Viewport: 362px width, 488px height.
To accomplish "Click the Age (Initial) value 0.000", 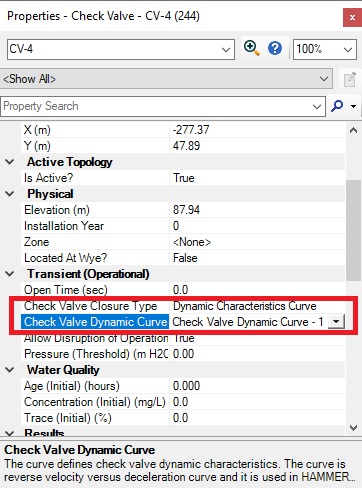I will pos(186,386).
